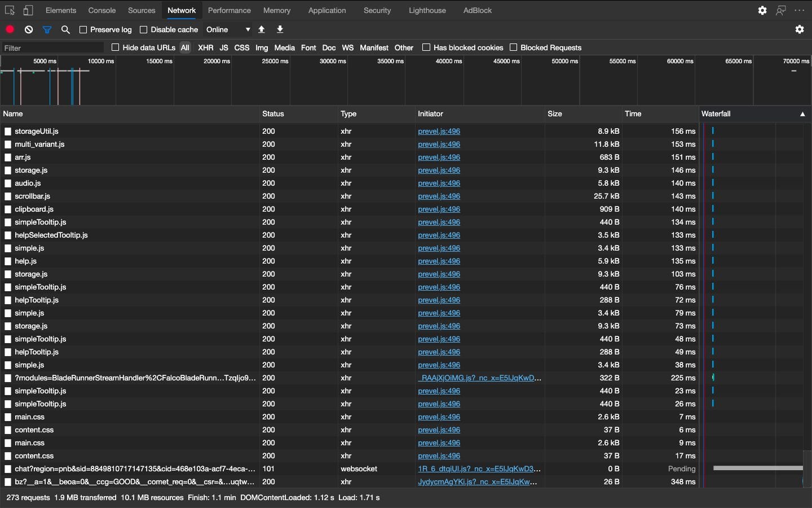The height and width of the screenshot is (508, 812).
Task: Open the Lighthouse tab
Action: point(427,10)
